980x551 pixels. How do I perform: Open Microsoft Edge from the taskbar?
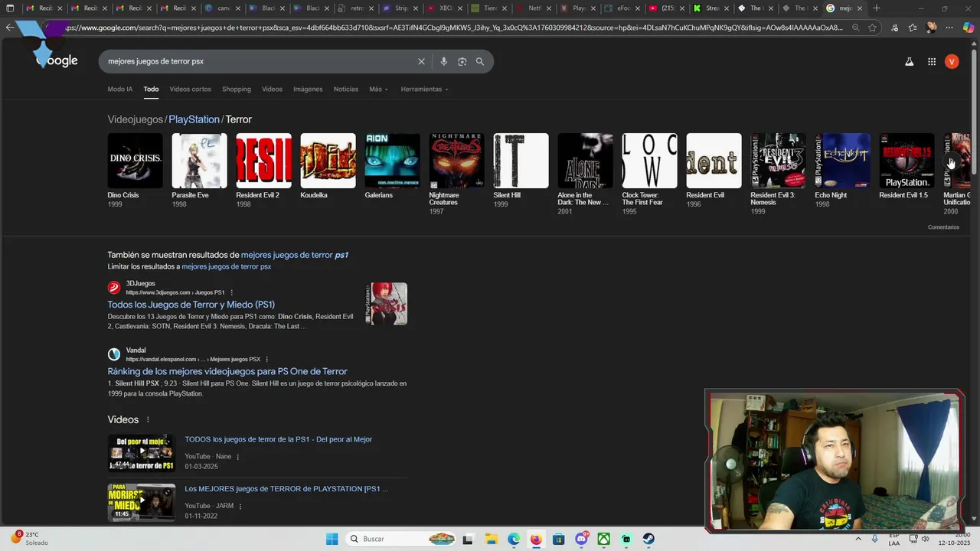click(x=513, y=539)
